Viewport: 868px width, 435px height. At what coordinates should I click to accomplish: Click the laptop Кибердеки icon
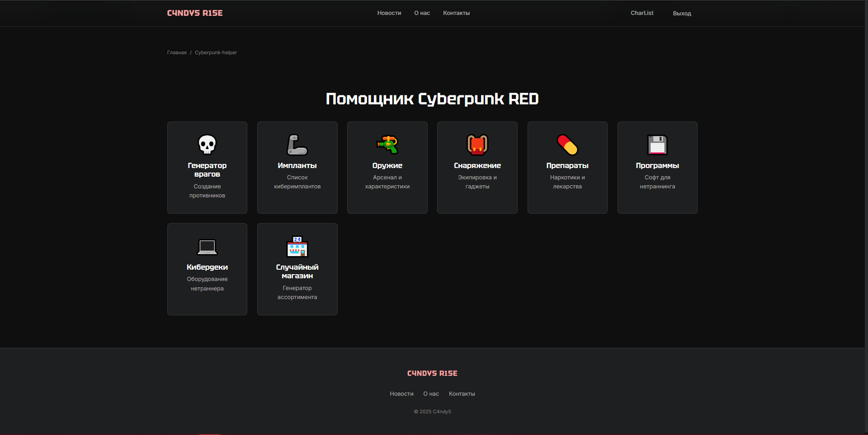207,247
